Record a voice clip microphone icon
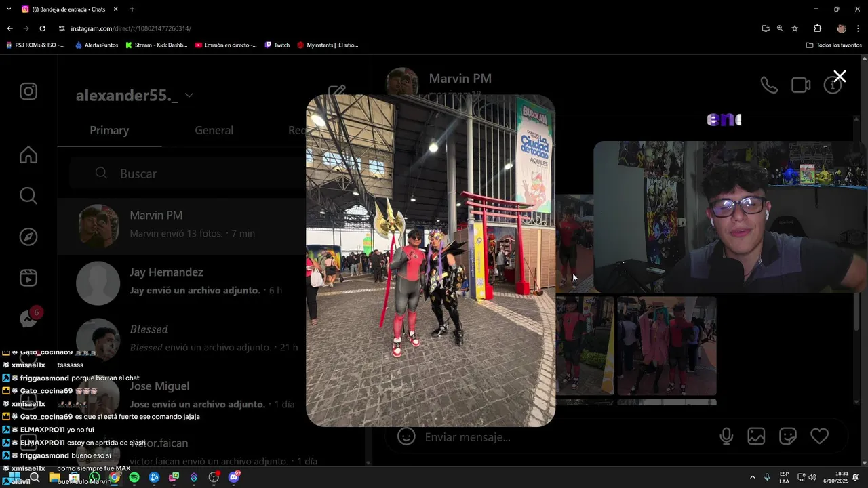Viewport: 868px width, 488px height. pos(726,436)
